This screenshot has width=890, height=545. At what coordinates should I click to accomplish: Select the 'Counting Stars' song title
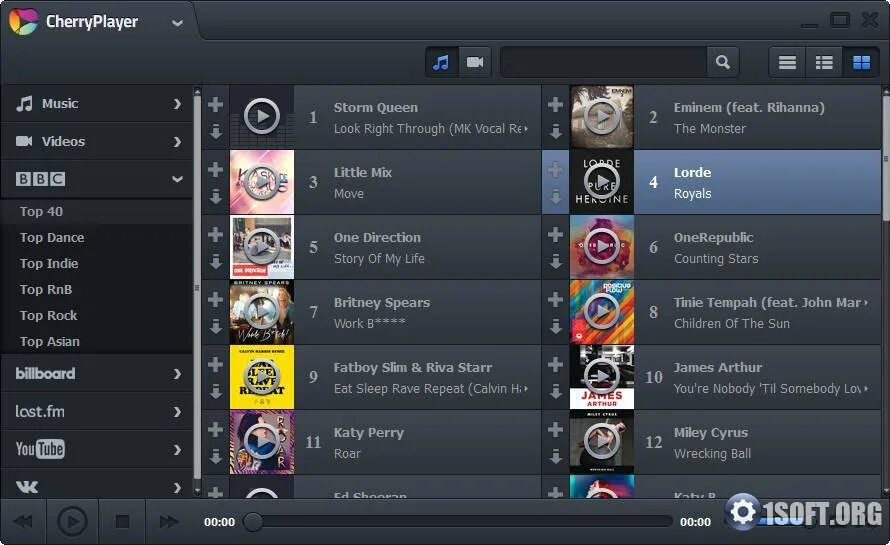pos(716,259)
